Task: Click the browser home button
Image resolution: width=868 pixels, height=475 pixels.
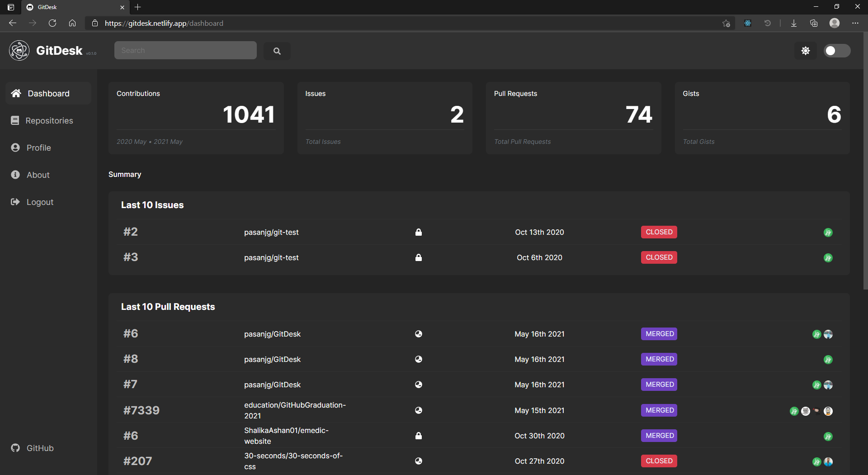Action: [72, 23]
